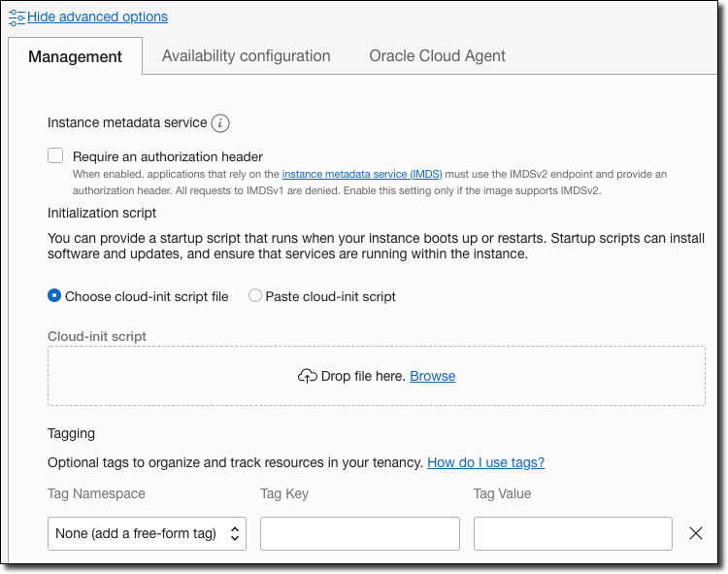Go to the Oracle Cloud Agent tab
Screen dimensions: 728x574
pos(437,56)
